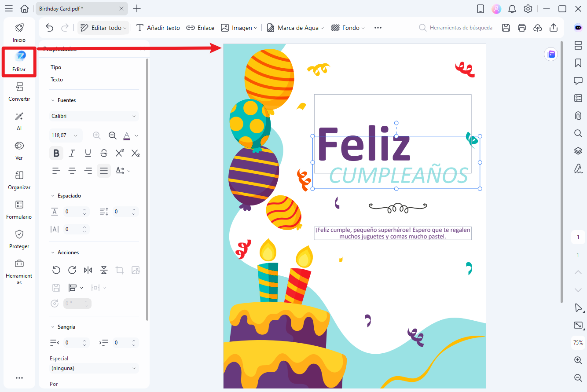Open the Especial indent dropdown showing (ninguna)
The height and width of the screenshot is (392, 587).
point(94,368)
